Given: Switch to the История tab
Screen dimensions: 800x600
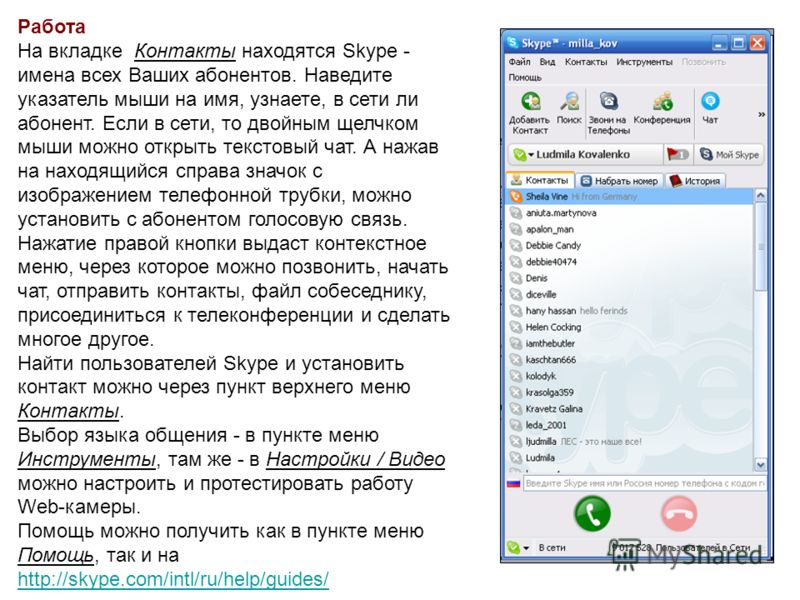Looking at the screenshot, I should (x=695, y=181).
